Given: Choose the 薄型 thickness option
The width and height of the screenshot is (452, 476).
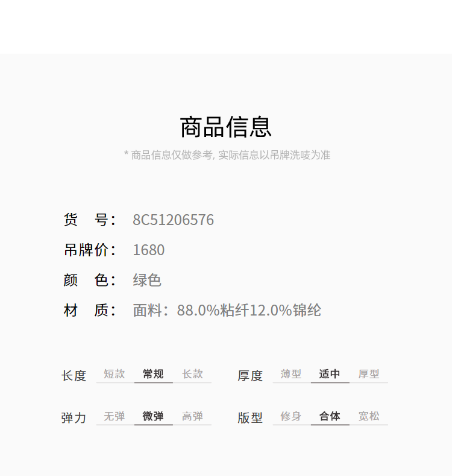Looking at the screenshot, I should 291,374.
